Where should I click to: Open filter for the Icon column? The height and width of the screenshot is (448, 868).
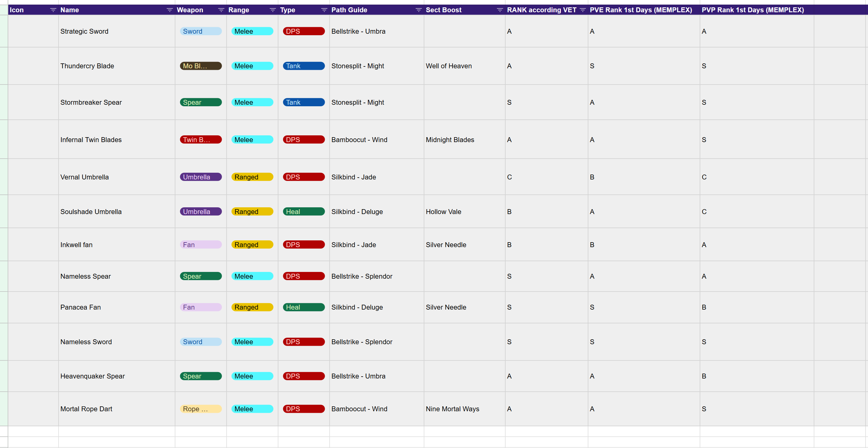click(x=53, y=10)
